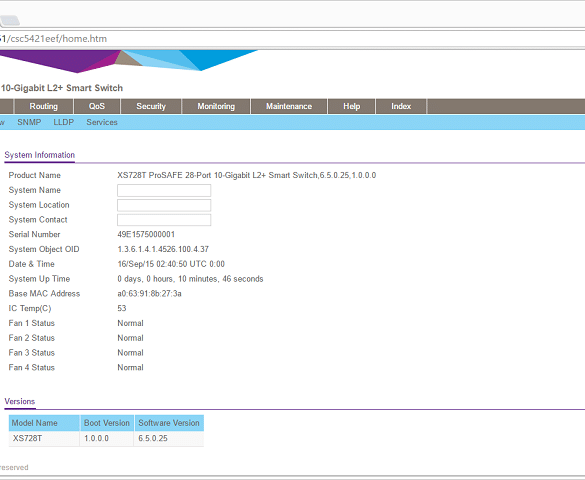
Task: Click the System Location input field
Action: [x=164, y=205]
